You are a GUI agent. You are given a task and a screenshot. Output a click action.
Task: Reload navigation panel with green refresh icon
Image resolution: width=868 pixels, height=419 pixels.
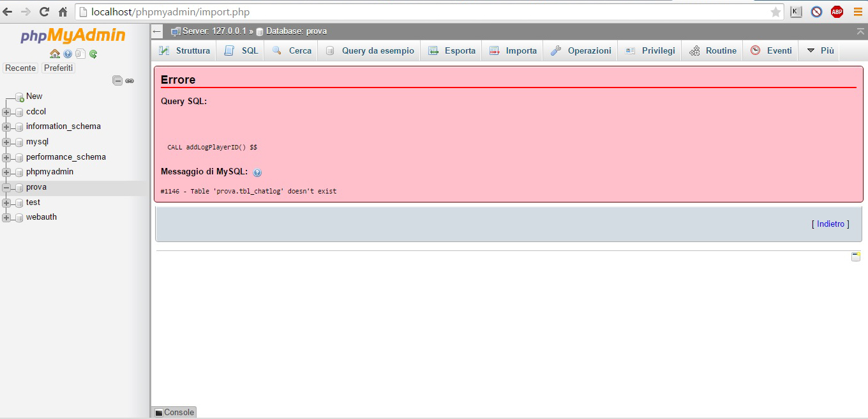pyautogui.click(x=93, y=54)
